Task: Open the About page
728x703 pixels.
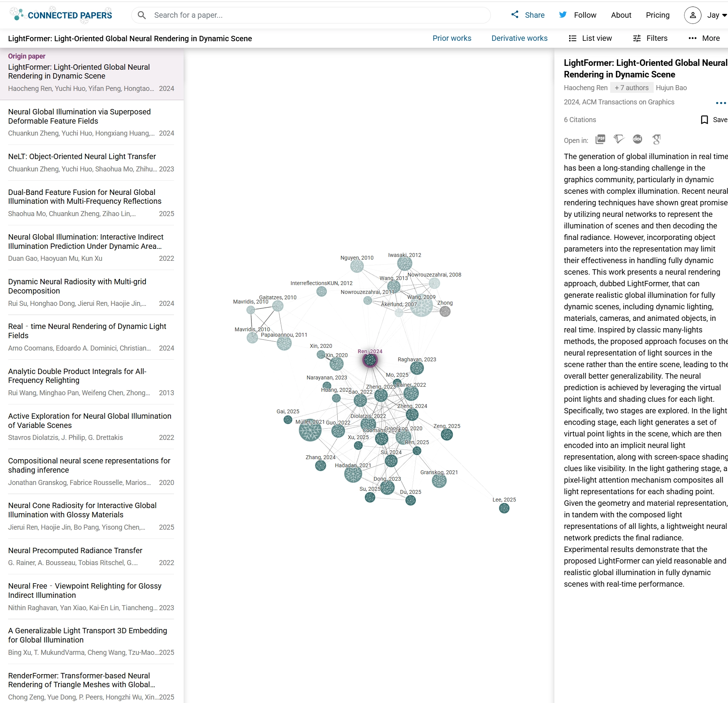Action: coord(621,15)
